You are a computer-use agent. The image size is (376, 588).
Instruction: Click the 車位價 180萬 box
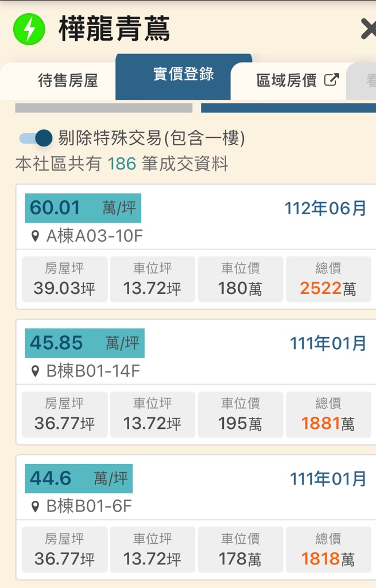[x=240, y=279]
